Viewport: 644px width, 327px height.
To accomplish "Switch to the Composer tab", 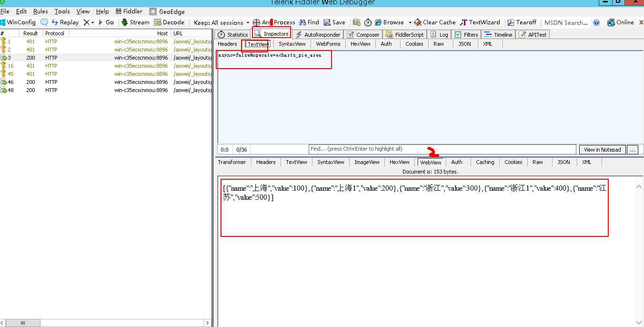I will (363, 34).
